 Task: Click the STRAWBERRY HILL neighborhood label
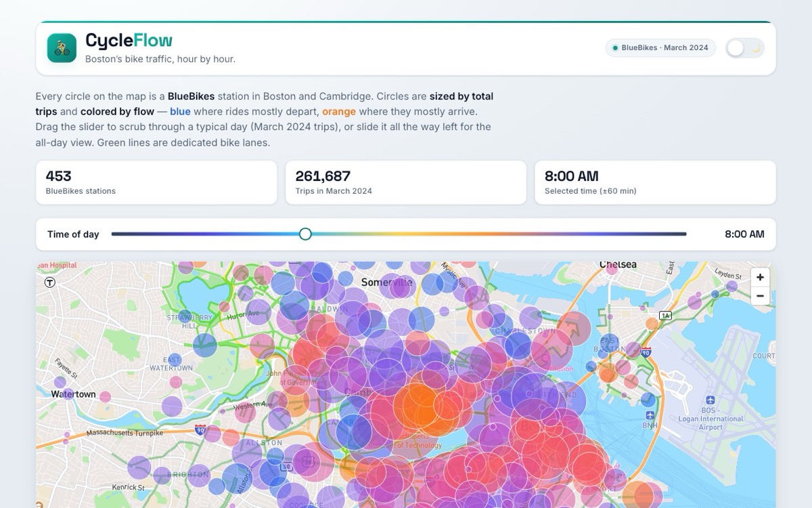pyautogui.click(x=189, y=321)
